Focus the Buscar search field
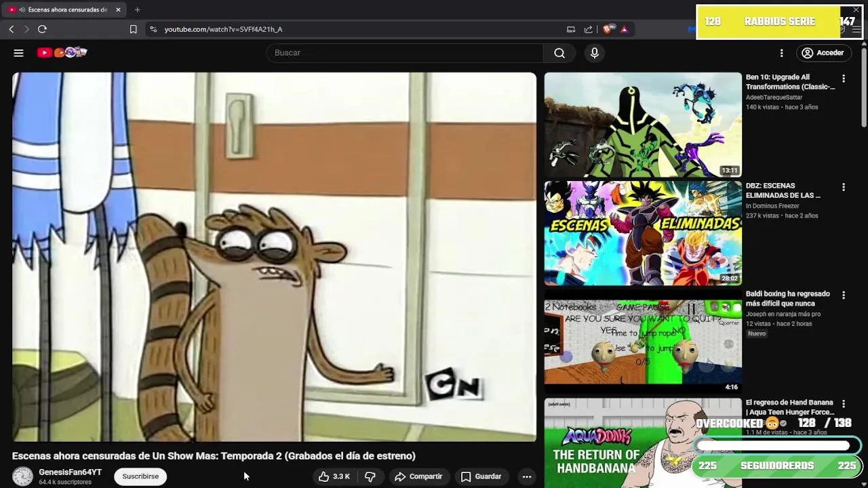Screen dimensions: 868x488 [x=404, y=53]
